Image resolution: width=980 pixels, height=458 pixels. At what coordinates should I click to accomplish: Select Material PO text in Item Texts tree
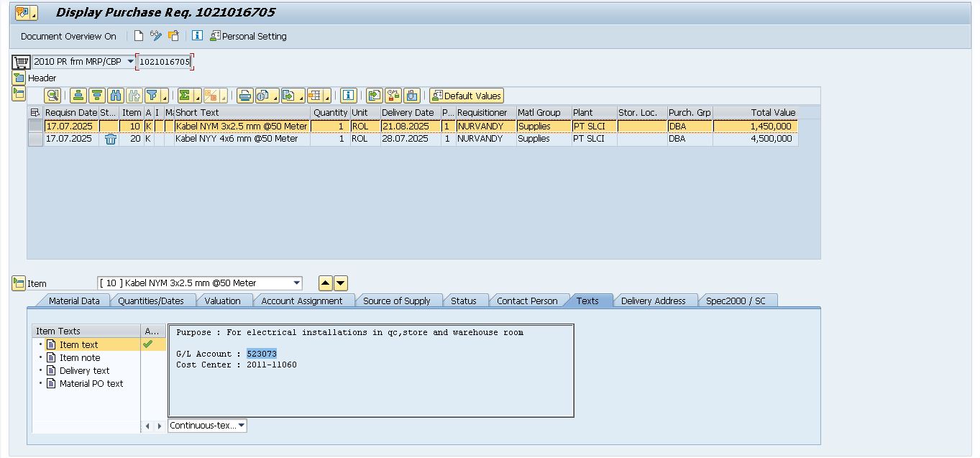point(91,384)
